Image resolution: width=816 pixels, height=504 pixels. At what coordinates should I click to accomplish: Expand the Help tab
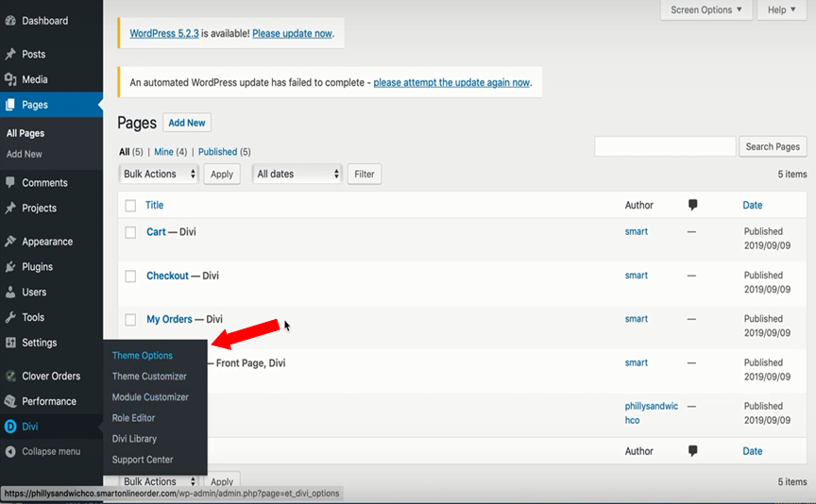782,9
